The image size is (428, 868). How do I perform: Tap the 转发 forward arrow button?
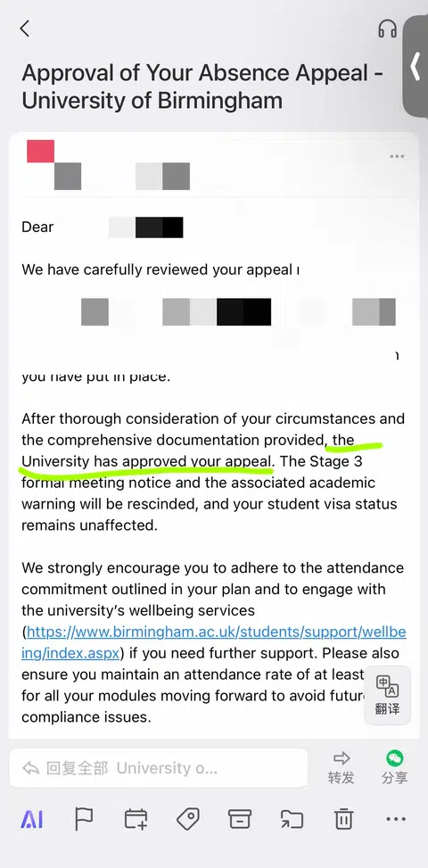click(342, 767)
